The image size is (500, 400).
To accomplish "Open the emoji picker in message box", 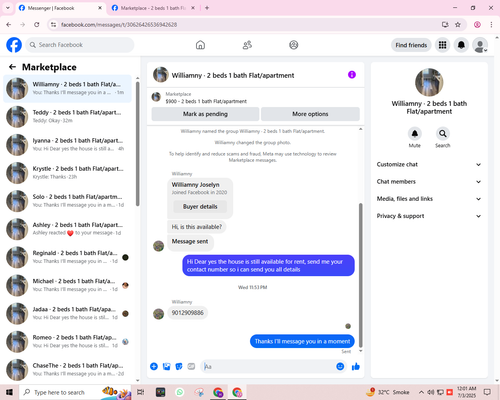I will (340, 366).
